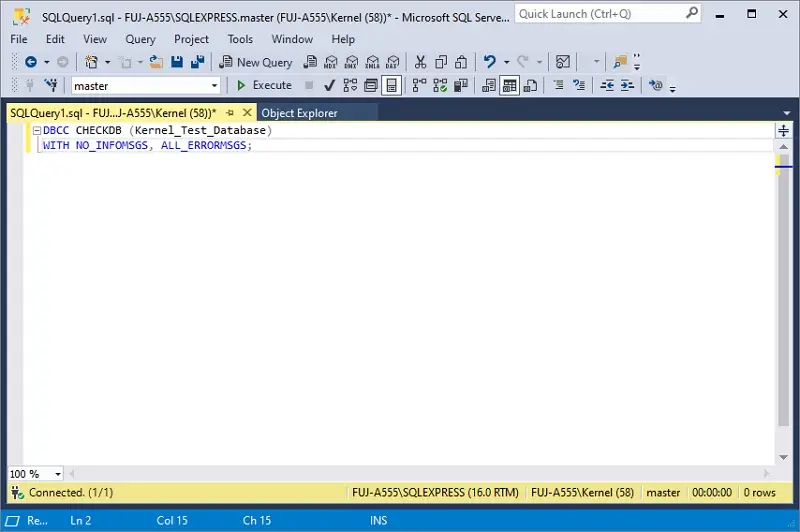800x532 pixels.
Task: Open the 100 % zoom dropdown
Action: 58,474
